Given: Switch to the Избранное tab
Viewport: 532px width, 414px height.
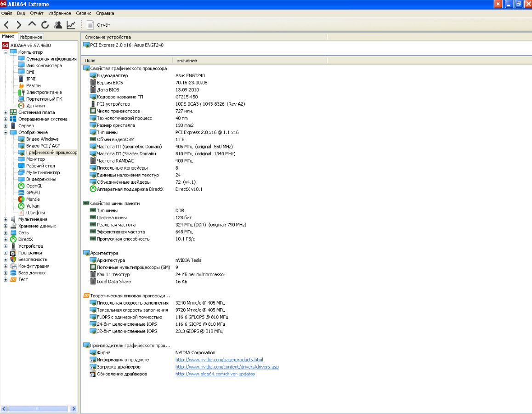Looking at the screenshot, I should click(x=30, y=37).
